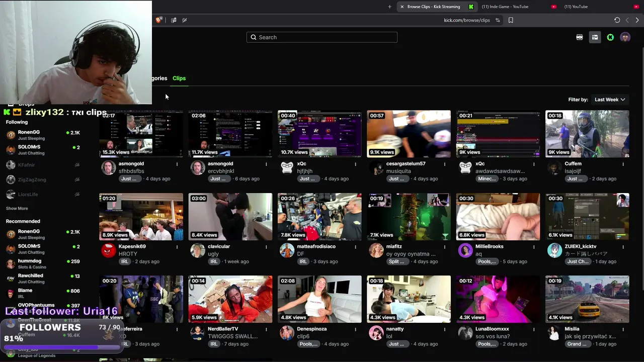Click Grand... tag under Misilia clip
This screenshot has height=362, width=644.
pyautogui.click(x=577, y=344)
